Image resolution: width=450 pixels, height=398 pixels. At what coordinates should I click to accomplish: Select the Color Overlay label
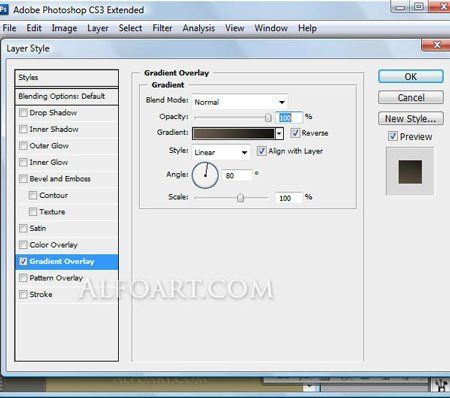54,245
